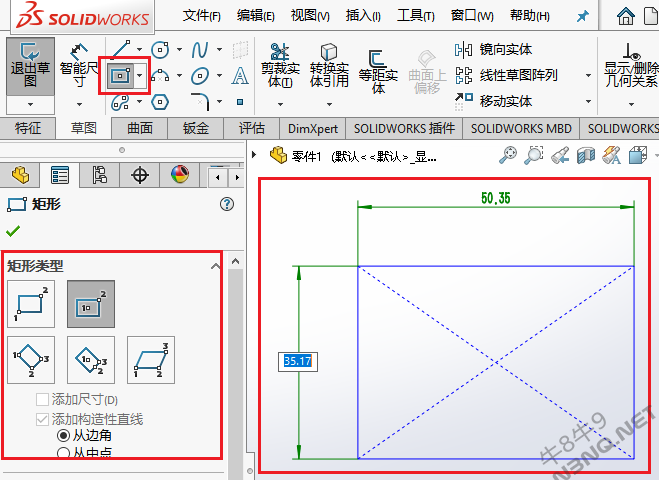Select the Smart Dimension (智能尺寸) tool
This screenshot has width=659, height=480.
[x=79, y=66]
